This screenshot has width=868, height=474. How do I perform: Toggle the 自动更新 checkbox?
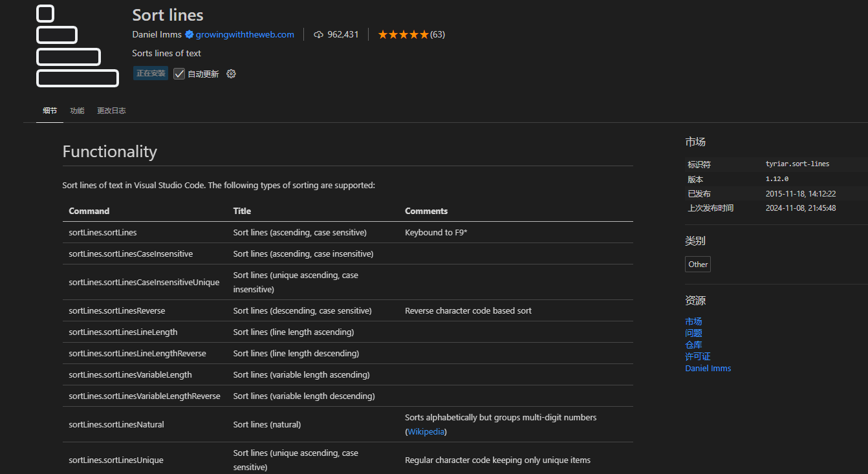tap(179, 74)
